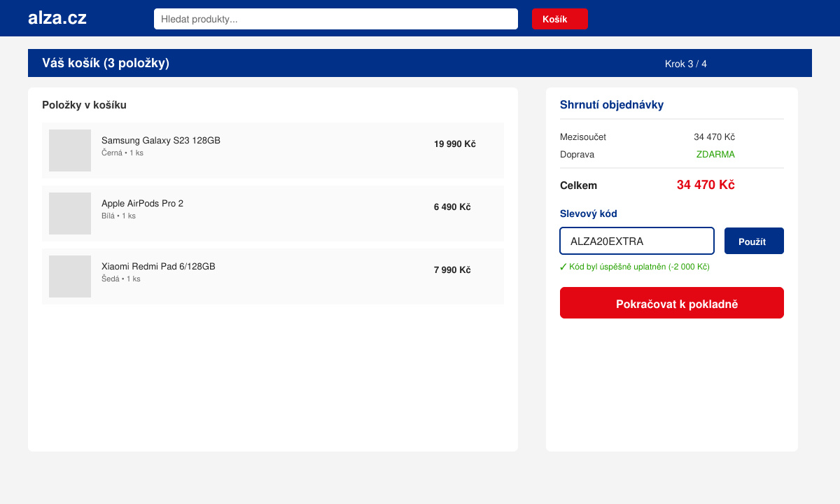Click the Shrnutí objednávky heading

(x=612, y=105)
